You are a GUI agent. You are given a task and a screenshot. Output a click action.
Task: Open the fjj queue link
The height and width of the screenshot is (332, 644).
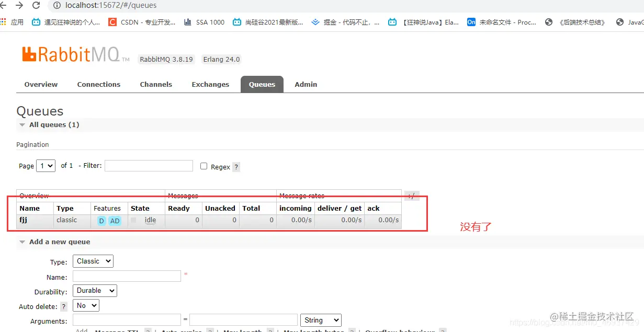pos(24,220)
